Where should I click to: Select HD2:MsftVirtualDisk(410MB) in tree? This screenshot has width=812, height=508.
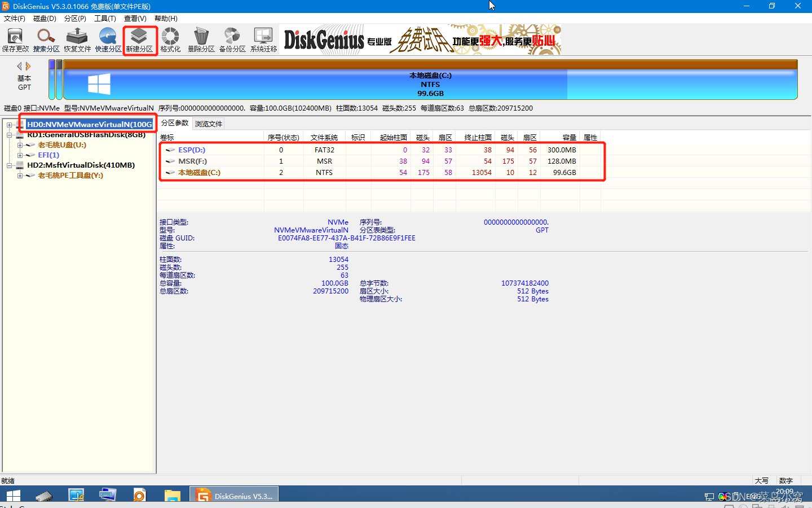(x=81, y=165)
